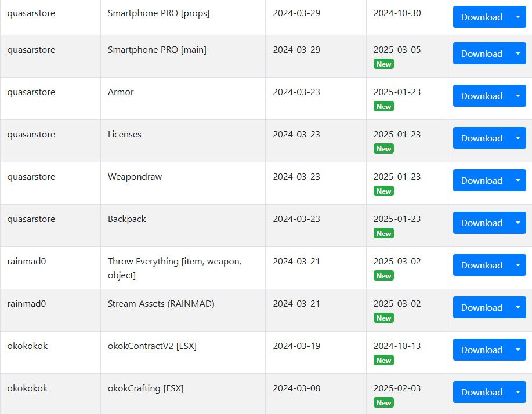Download Smartphone PRO [main] asset
The height and width of the screenshot is (414, 532).
coord(482,53)
